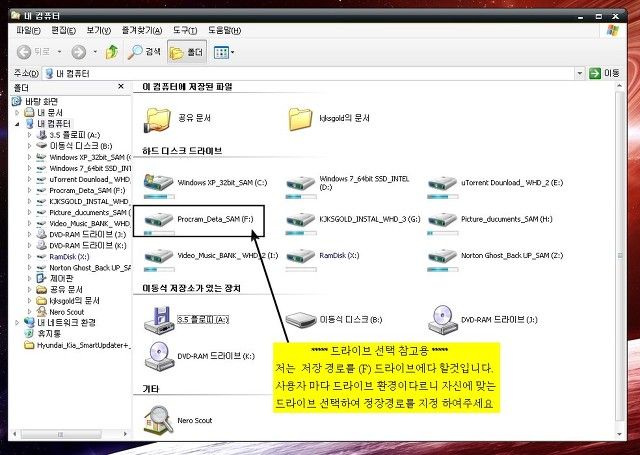Click the Windows flag logo in menu bar
The image size is (640, 455).
coord(613,30)
